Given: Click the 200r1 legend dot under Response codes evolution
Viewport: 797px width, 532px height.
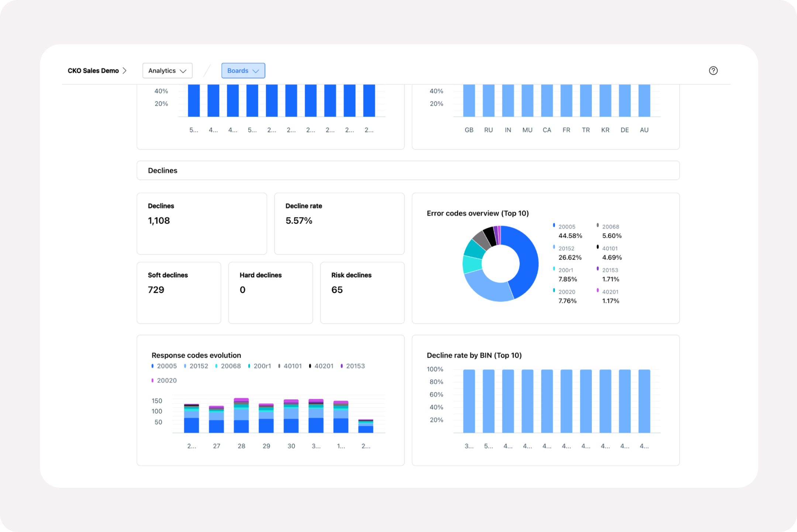Looking at the screenshot, I should tap(249, 366).
